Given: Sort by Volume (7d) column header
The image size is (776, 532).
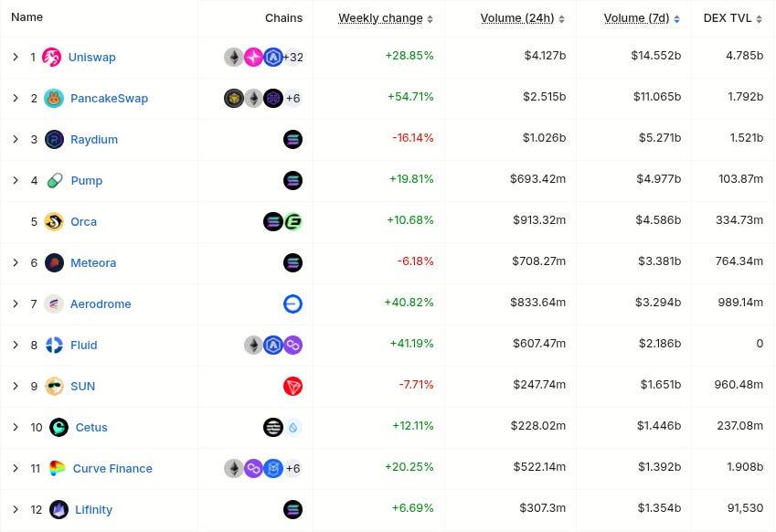Looking at the screenshot, I should tap(636, 18).
